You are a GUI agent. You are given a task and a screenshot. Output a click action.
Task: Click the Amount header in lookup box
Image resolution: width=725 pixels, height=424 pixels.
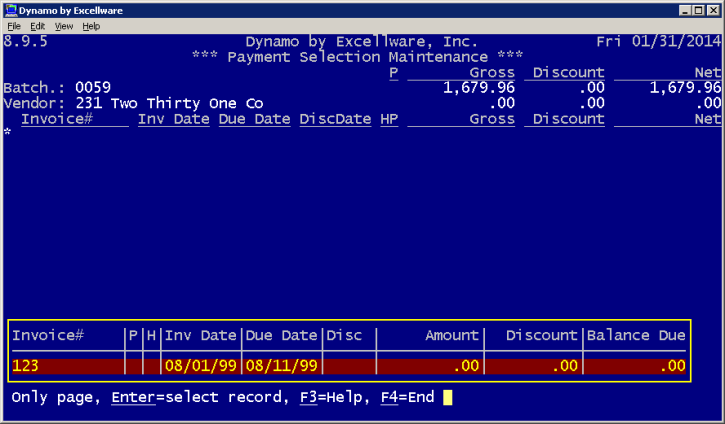point(452,335)
